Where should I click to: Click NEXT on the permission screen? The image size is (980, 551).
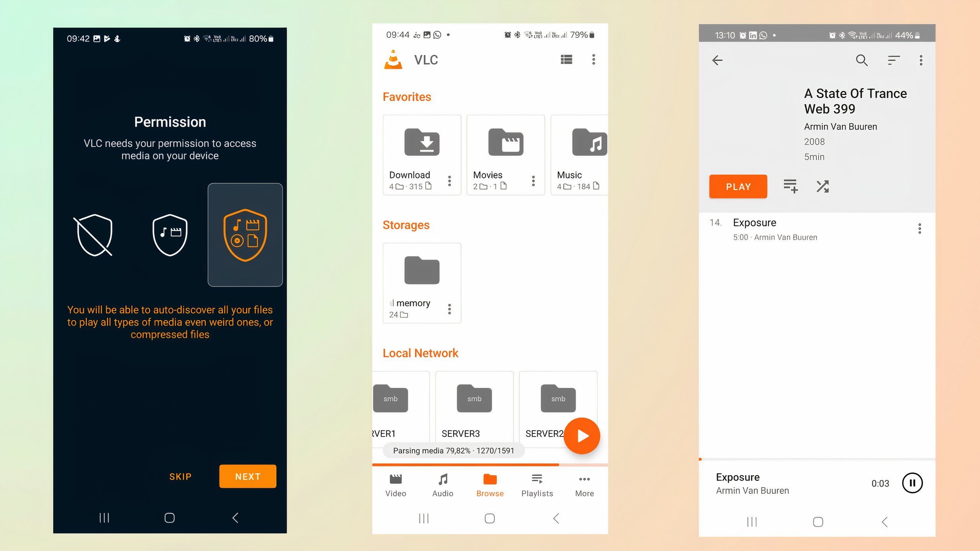pos(248,476)
